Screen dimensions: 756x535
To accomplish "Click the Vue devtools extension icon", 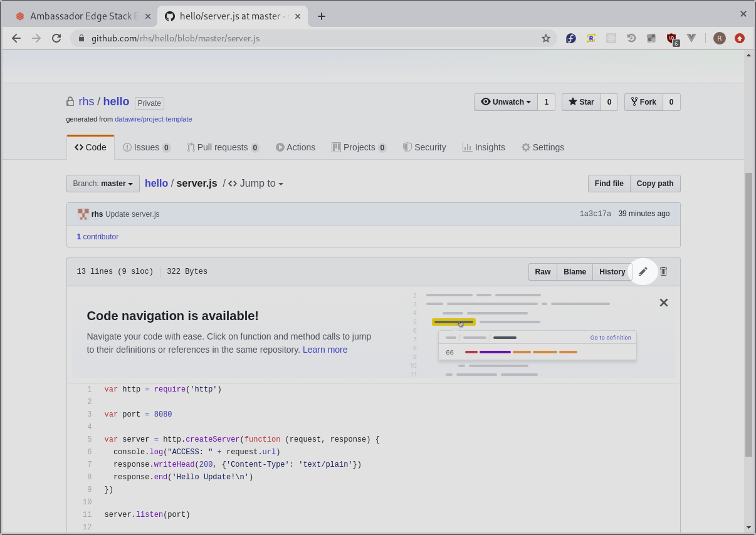I will 691,38.
